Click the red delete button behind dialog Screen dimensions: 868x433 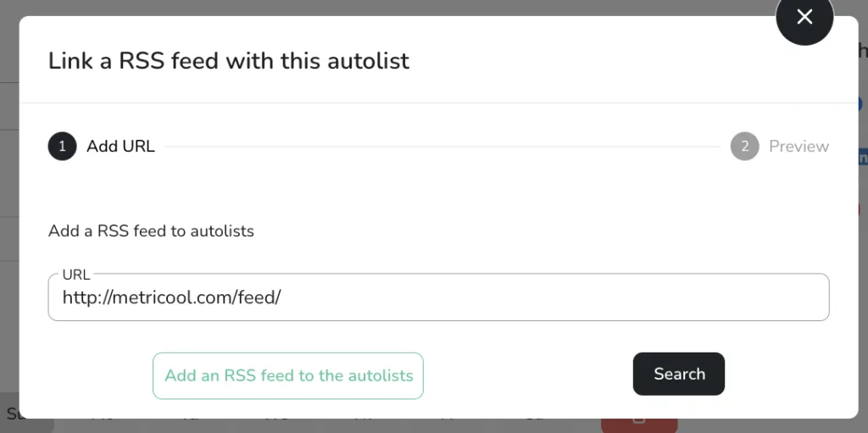(x=639, y=425)
